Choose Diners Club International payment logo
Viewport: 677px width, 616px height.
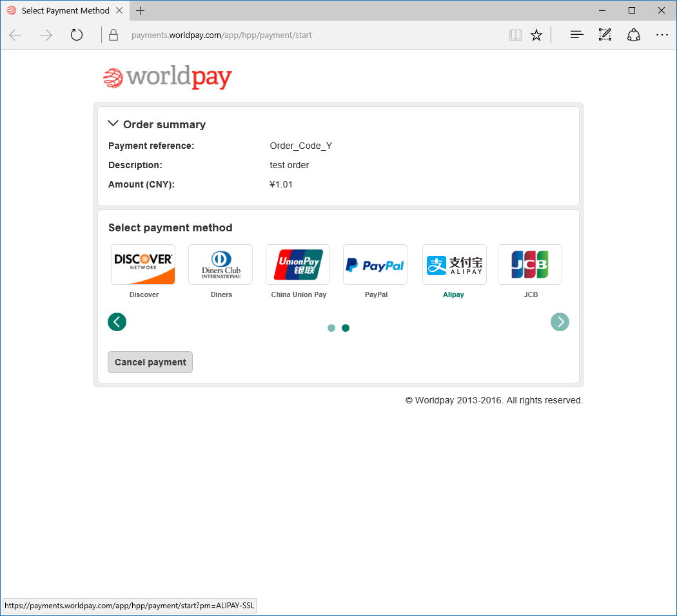pos(221,264)
